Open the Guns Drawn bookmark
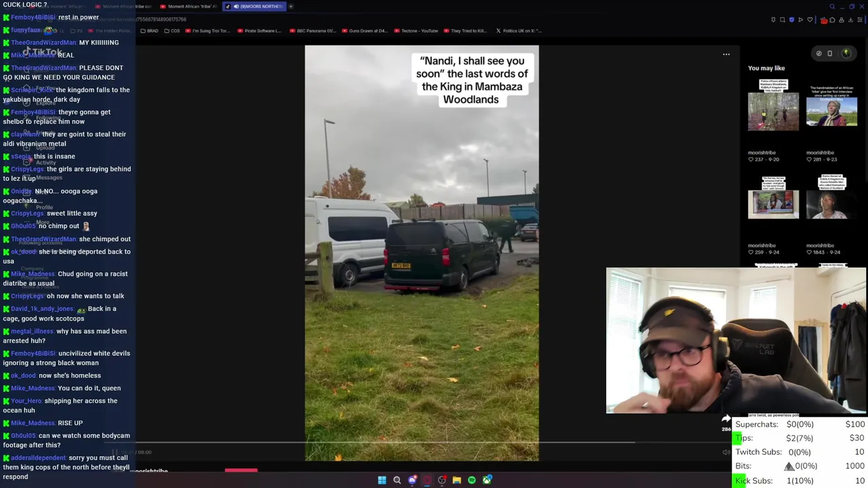Image resolution: width=868 pixels, height=488 pixels. click(365, 30)
